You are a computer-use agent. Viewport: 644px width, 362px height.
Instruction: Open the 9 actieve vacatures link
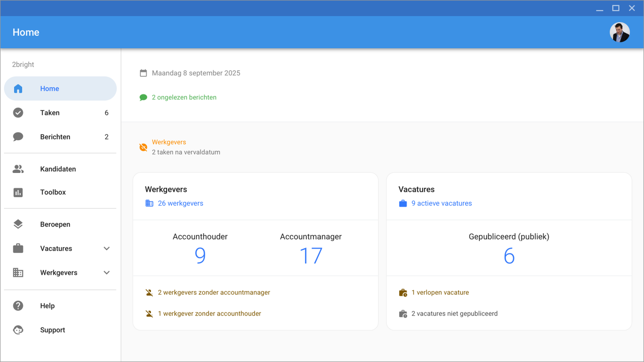click(441, 203)
